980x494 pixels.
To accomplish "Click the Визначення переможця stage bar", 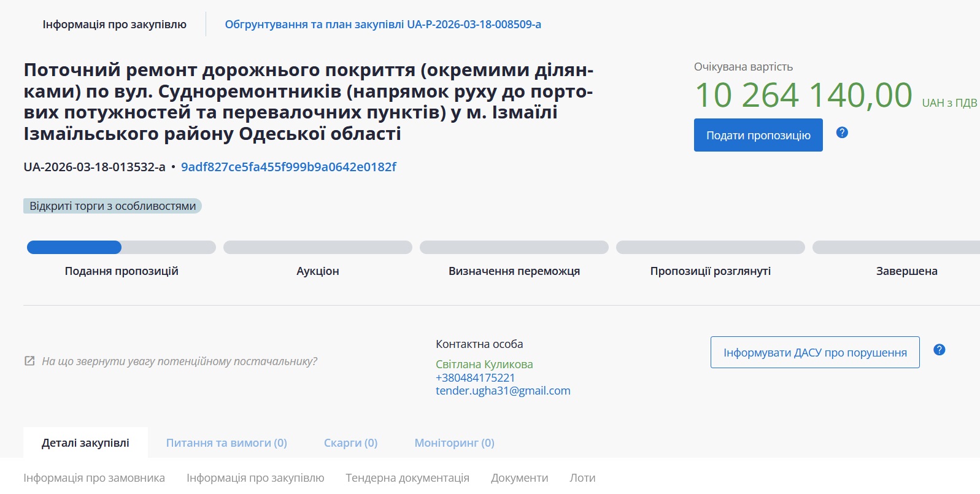I will tap(514, 247).
